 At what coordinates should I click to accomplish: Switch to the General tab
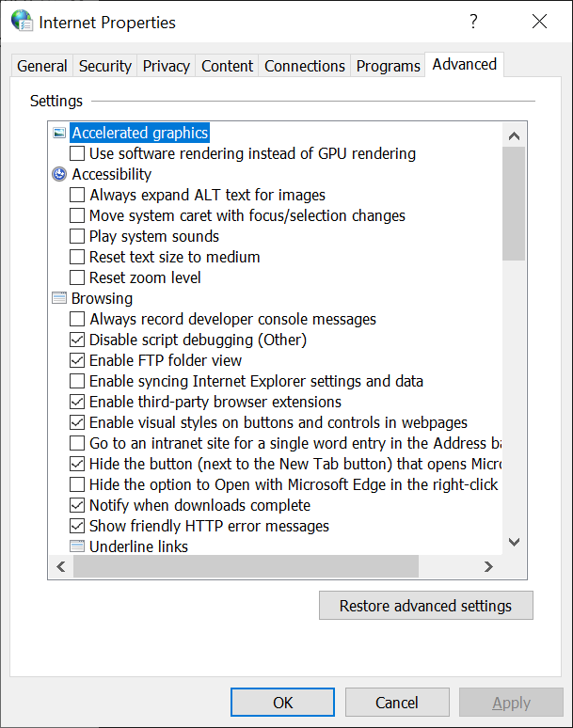point(42,66)
